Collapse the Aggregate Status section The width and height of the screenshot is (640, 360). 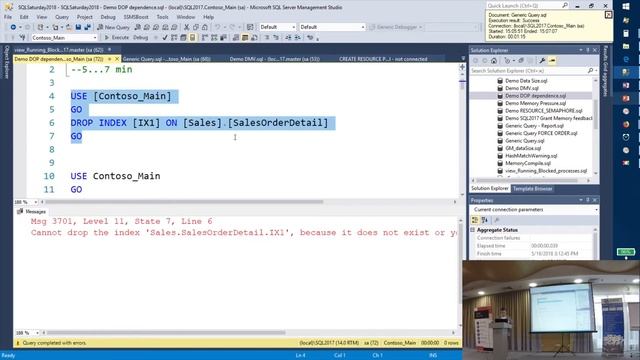point(473,230)
